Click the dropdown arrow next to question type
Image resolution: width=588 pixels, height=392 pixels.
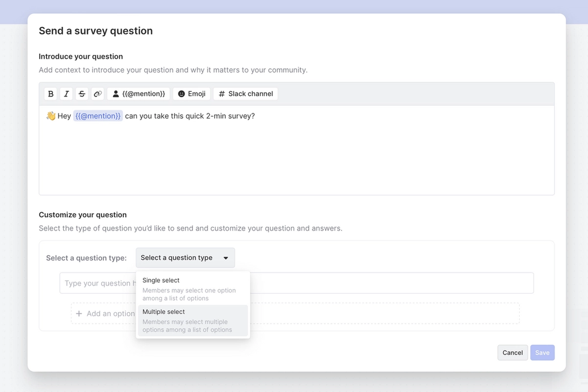pyautogui.click(x=226, y=258)
